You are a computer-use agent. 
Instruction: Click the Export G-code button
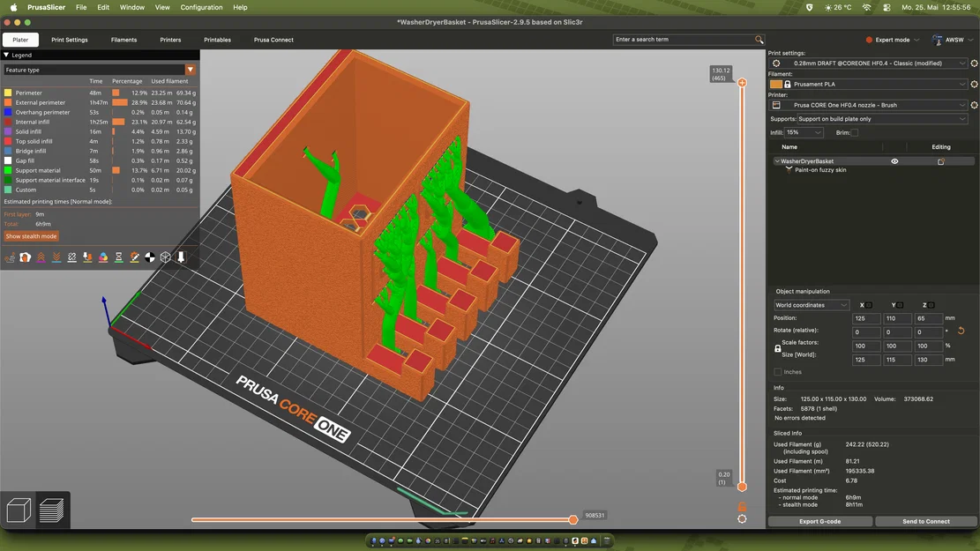click(820, 521)
